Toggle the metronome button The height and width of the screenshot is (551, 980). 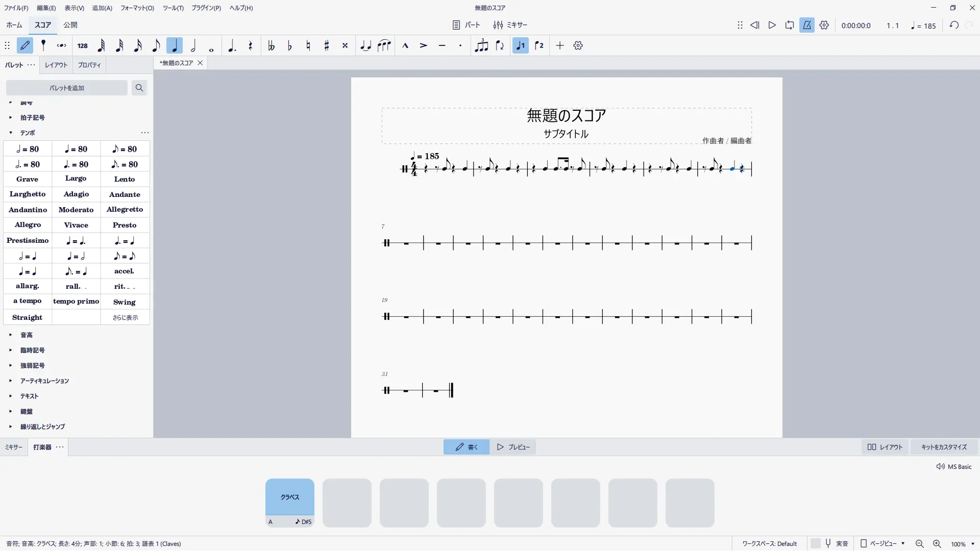coord(807,26)
